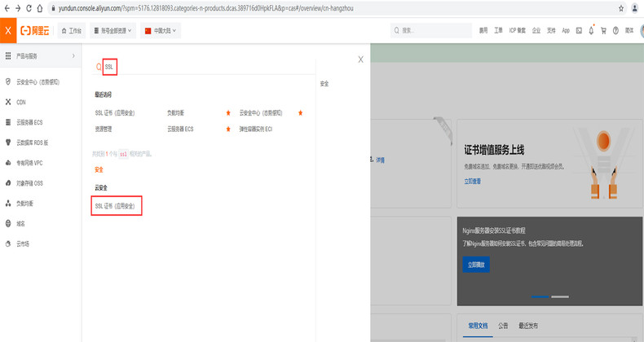The image size is (644, 342).
Task: Open SSL 证书 (应用安全) search result
Action: pos(115,206)
